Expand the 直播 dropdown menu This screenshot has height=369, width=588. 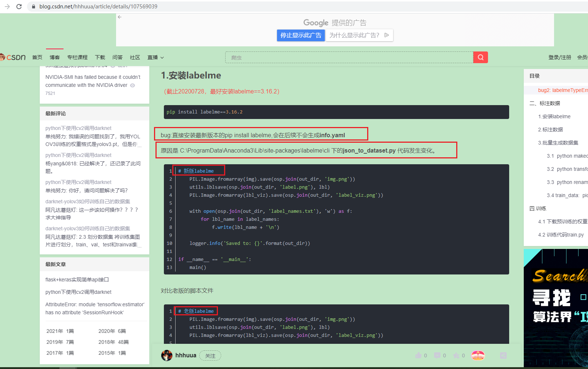coord(156,57)
